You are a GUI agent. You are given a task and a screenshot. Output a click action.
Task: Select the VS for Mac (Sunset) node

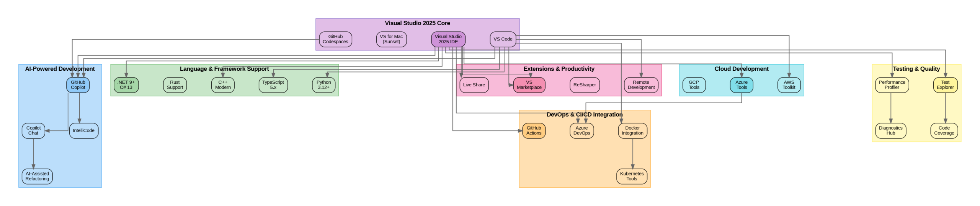391,39
